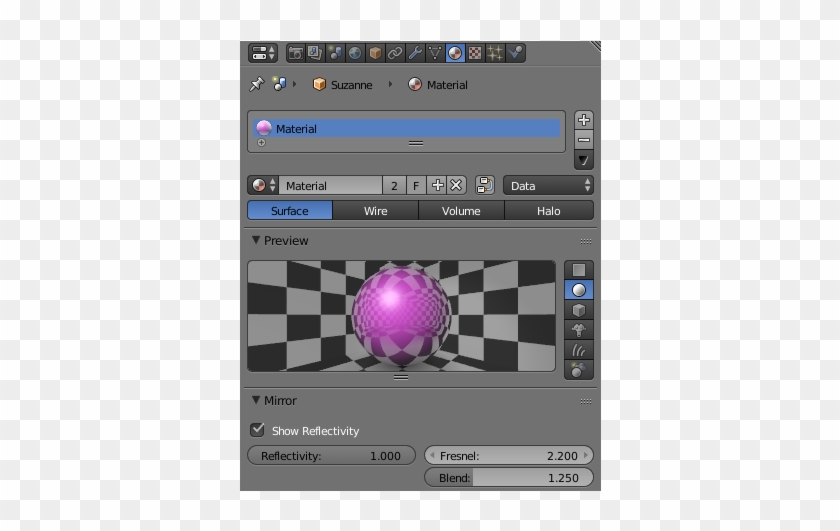Image resolution: width=840 pixels, height=531 pixels.
Task: Collapse the Mirror panel
Action: [x=256, y=400]
